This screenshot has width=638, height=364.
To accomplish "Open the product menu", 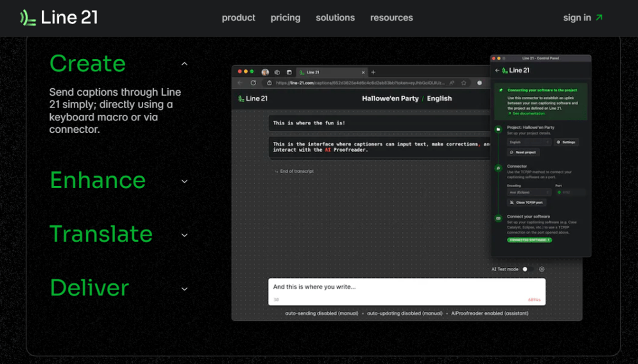I will pos(239,18).
